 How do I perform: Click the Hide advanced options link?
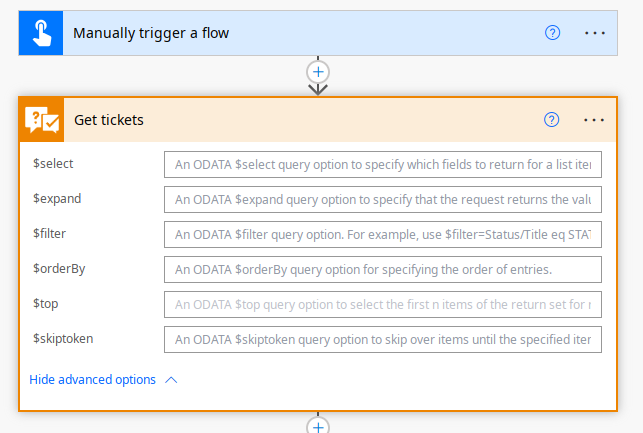[x=92, y=380]
